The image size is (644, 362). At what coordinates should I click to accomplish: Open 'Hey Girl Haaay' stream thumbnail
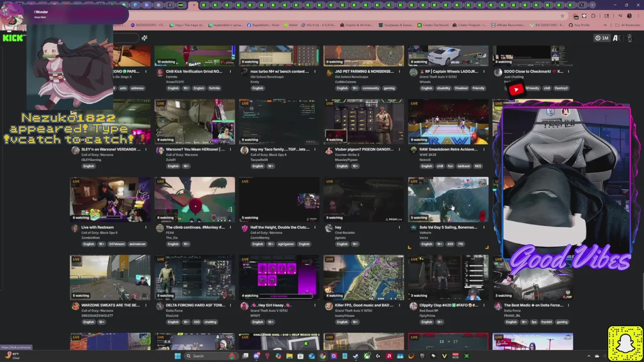279,277
